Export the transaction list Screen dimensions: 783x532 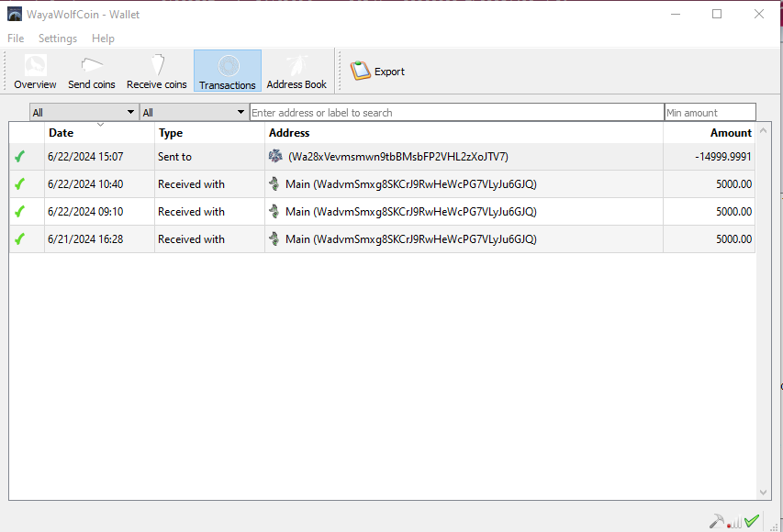(378, 72)
